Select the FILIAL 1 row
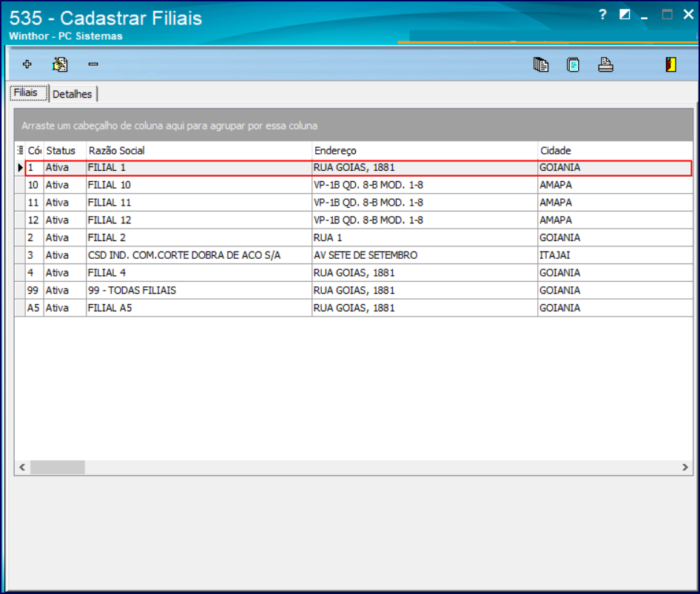 point(358,168)
